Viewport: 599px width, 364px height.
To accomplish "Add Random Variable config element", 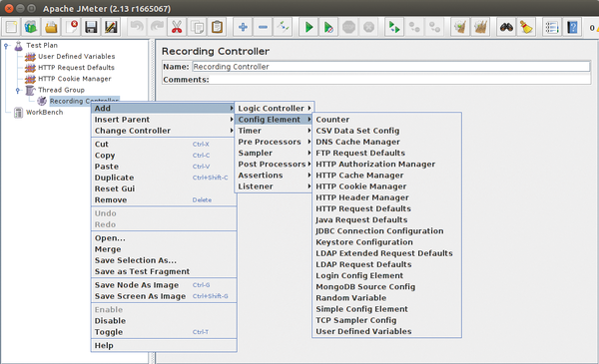I will pyautogui.click(x=386, y=298).
